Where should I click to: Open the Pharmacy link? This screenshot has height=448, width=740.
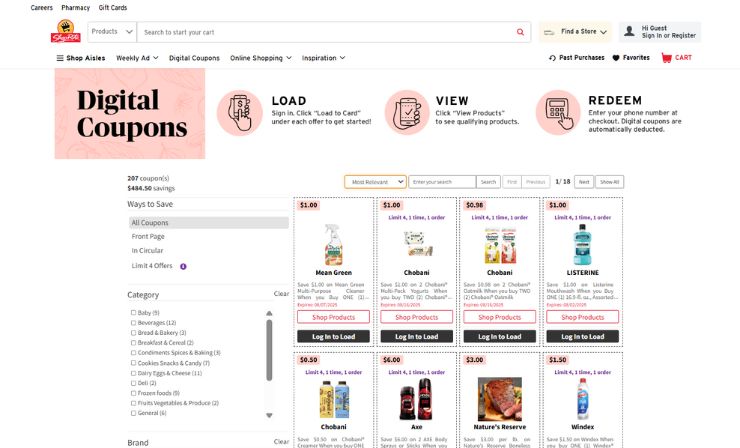pos(76,8)
